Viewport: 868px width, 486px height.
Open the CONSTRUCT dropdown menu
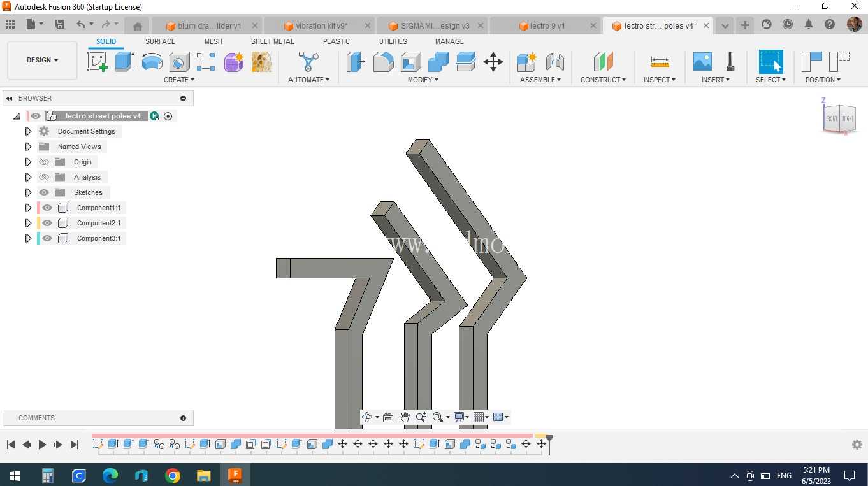coord(603,80)
